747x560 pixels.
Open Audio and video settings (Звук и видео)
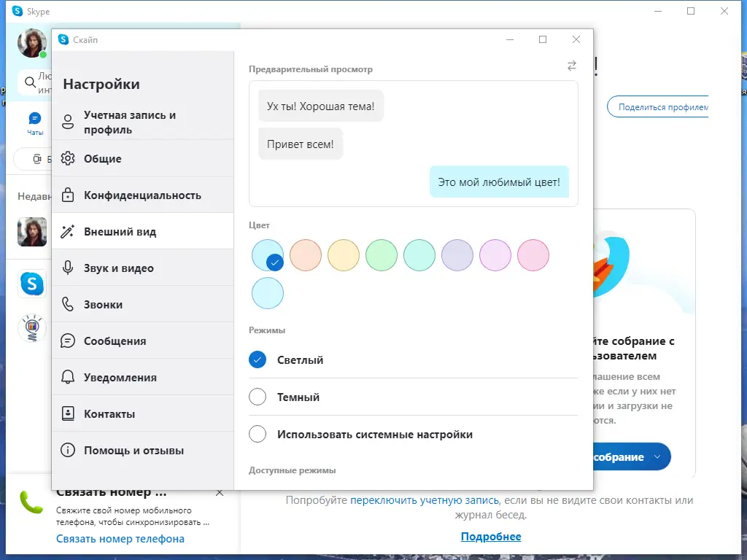point(142,268)
